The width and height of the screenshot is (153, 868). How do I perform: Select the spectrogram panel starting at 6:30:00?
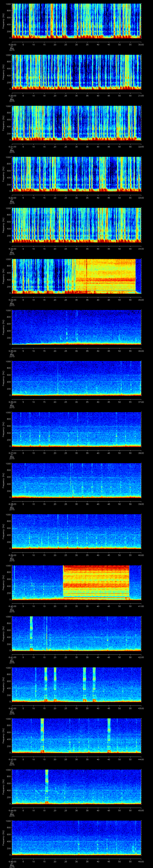[x=77, y=72]
